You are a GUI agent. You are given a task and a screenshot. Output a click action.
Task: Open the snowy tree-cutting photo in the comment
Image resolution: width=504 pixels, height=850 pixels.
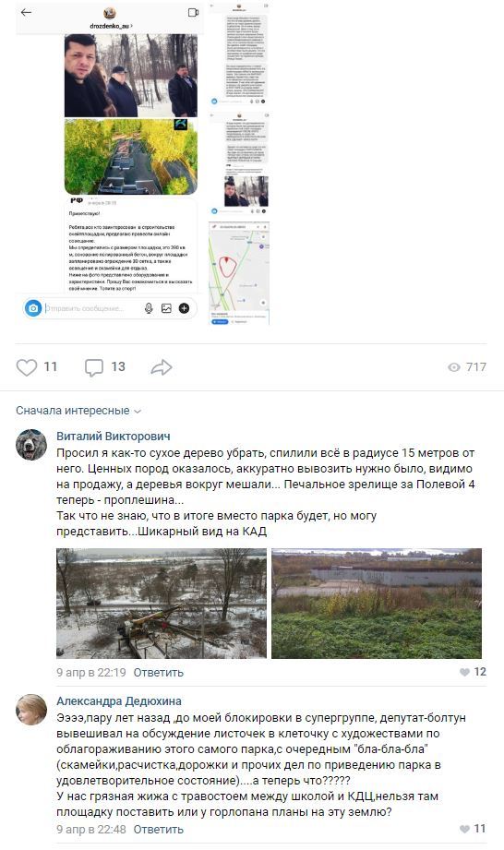tap(162, 603)
